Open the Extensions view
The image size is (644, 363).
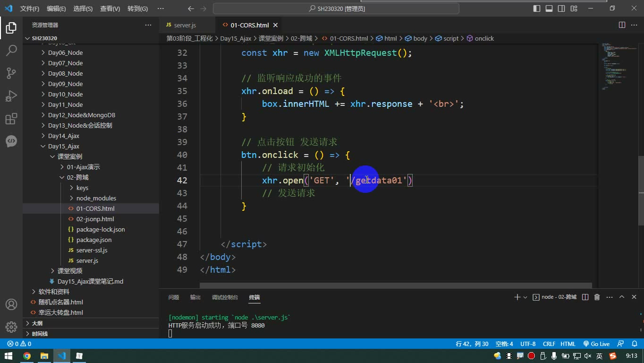tap(11, 119)
